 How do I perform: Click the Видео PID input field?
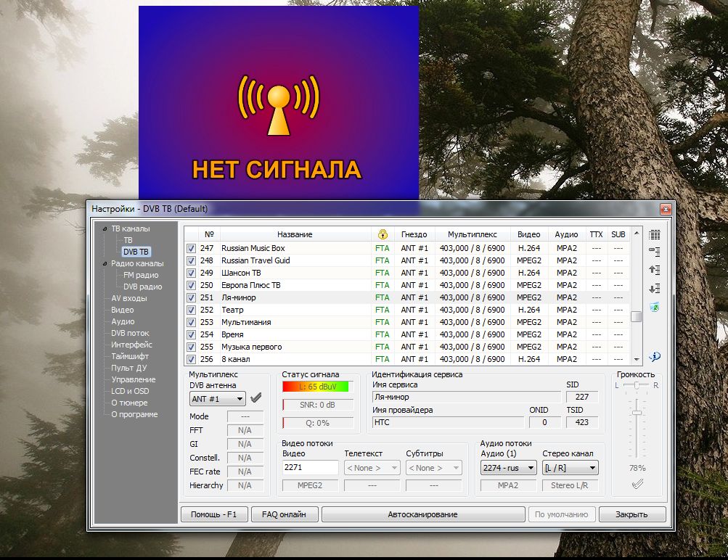point(310,468)
